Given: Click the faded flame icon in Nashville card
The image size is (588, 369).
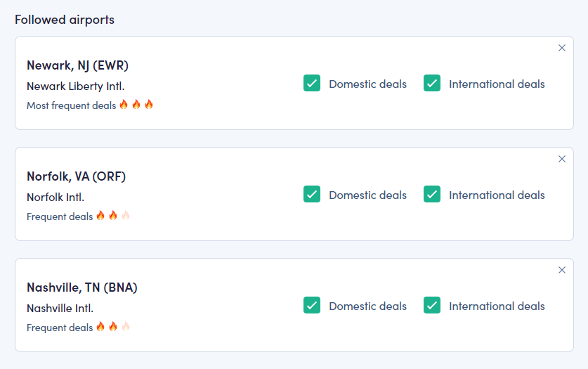Looking at the screenshot, I should coord(126,327).
